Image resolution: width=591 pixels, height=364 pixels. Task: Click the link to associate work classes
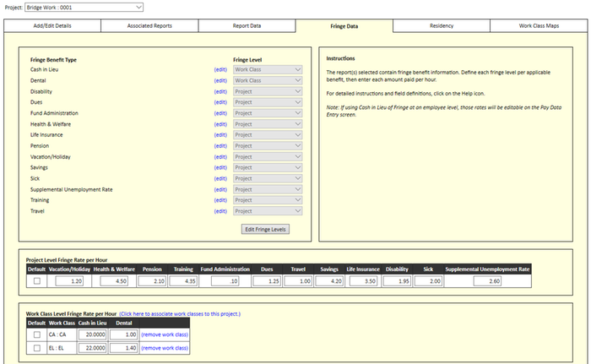180,313
